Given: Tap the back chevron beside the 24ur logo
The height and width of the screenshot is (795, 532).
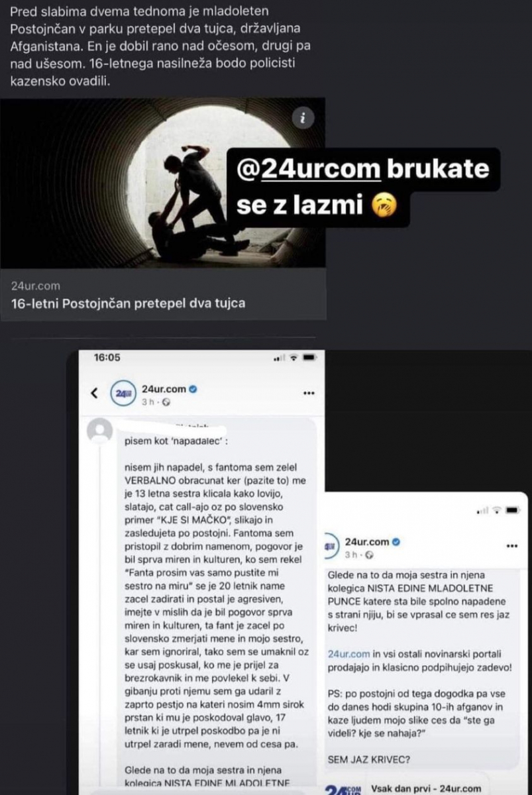Looking at the screenshot, I should point(95,393).
